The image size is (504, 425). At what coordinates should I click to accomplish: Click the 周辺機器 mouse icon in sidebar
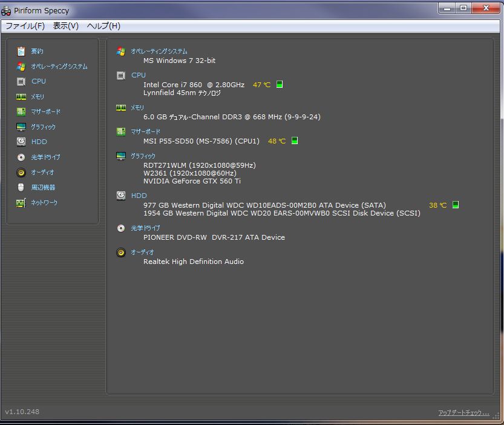[21, 187]
